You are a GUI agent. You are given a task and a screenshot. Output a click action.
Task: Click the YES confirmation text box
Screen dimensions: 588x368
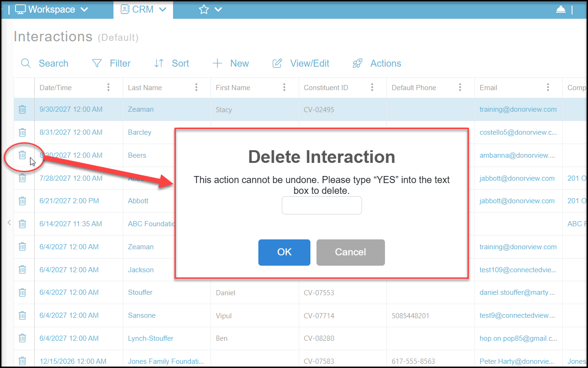[x=322, y=205]
